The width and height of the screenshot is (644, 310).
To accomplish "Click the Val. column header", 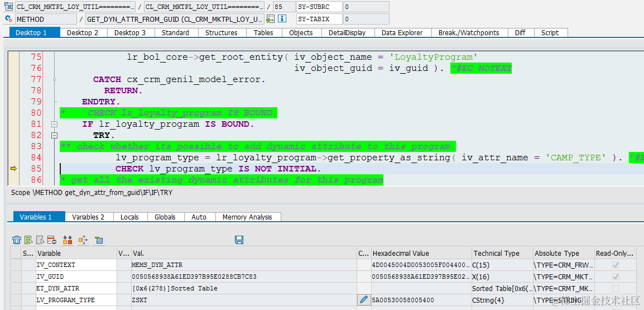I will pyautogui.click(x=244, y=253).
